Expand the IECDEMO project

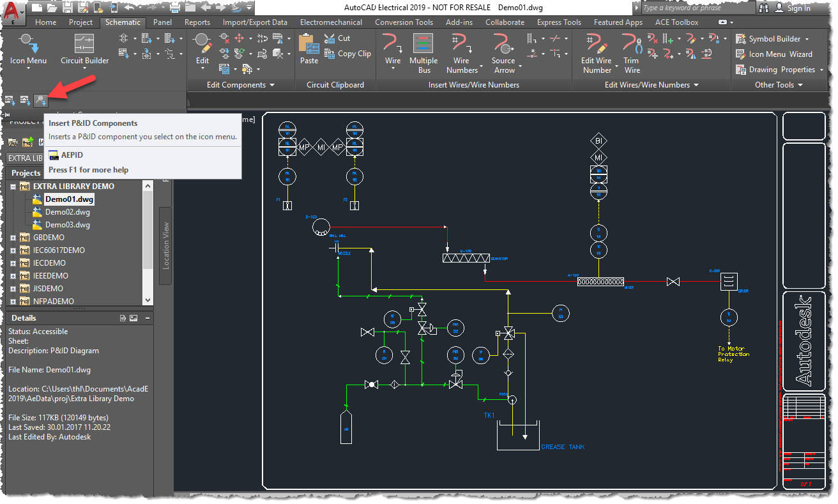[13, 263]
